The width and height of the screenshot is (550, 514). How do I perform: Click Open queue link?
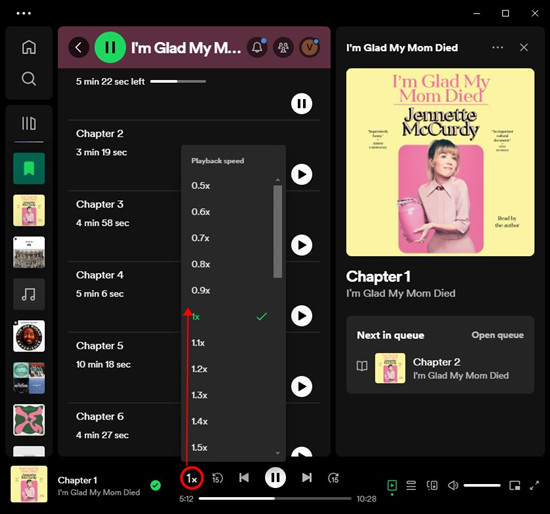(497, 335)
